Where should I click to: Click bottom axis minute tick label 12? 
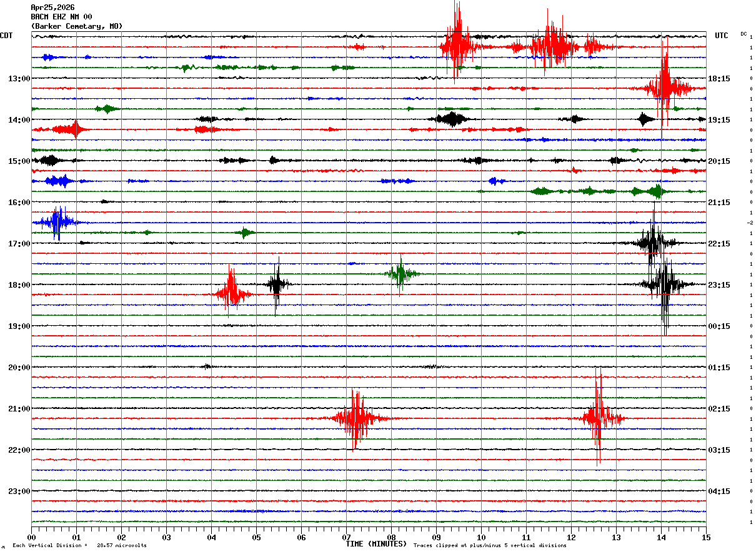coord(572,537)
